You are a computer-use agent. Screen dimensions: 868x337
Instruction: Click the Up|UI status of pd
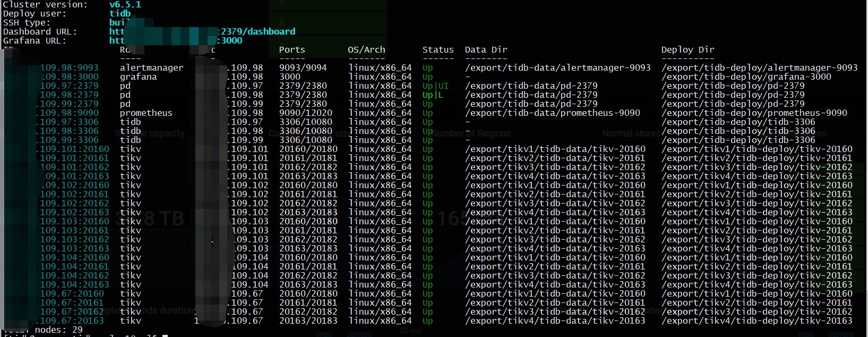[x=435, y=86]
